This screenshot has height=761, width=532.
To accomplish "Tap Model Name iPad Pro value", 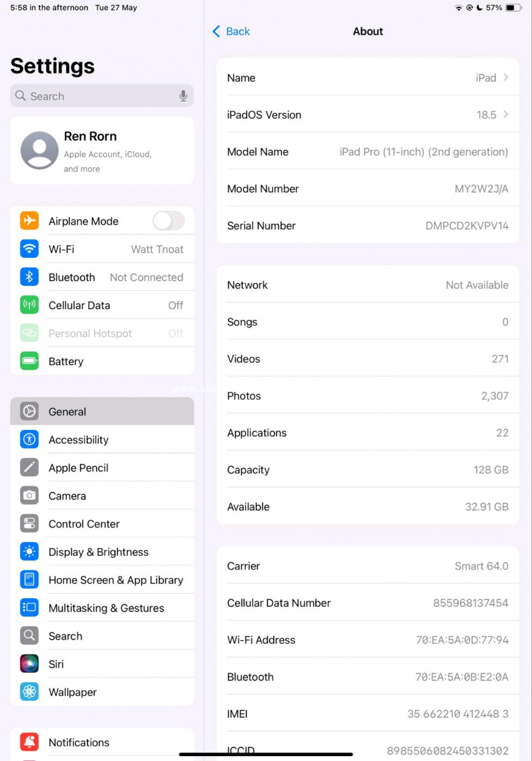I will pos(424,152).
